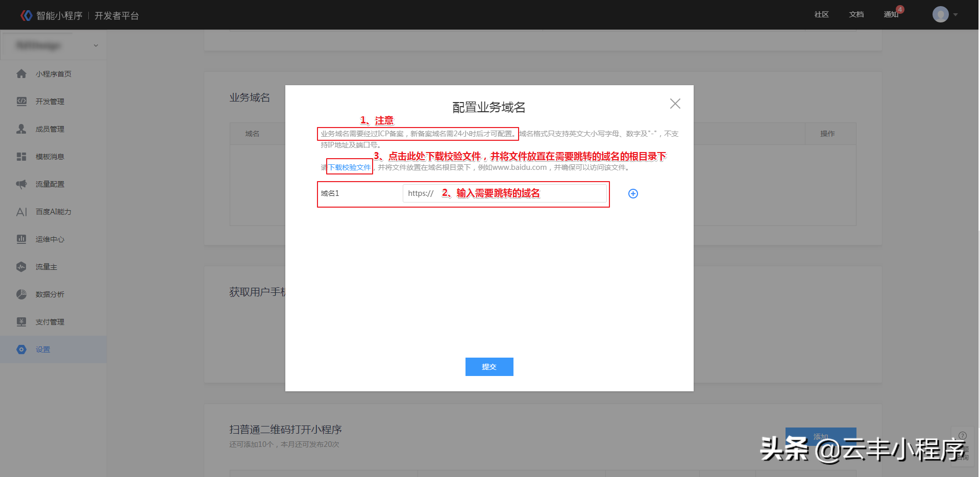The width and height of the screenshot is (980, 477).
Task: Click the https:// domain input field
Action: point(505,193)
